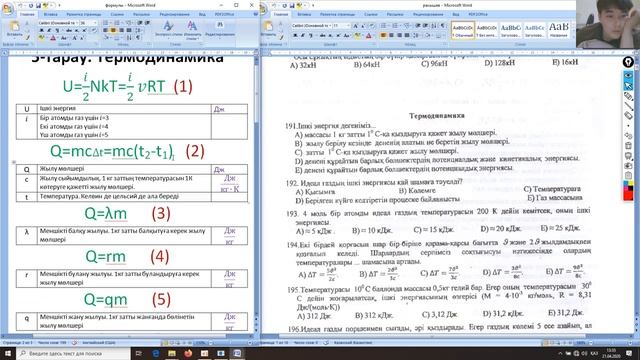Toggle Italic in test questions Word window
Image resolution: width=640 pixels, height=360 pixels.
[302, 36]
